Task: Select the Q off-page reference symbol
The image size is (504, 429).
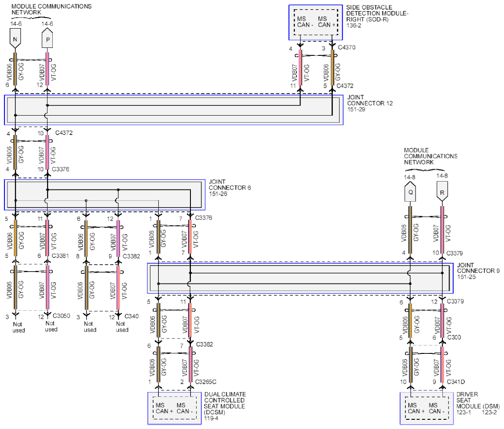Action: 410,191
